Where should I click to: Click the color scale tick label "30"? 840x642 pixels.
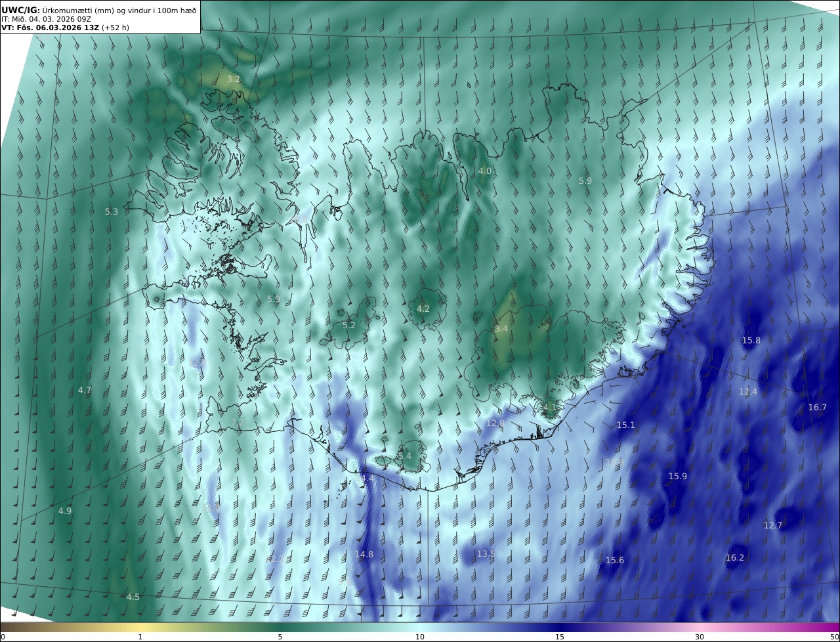[700, 637]
